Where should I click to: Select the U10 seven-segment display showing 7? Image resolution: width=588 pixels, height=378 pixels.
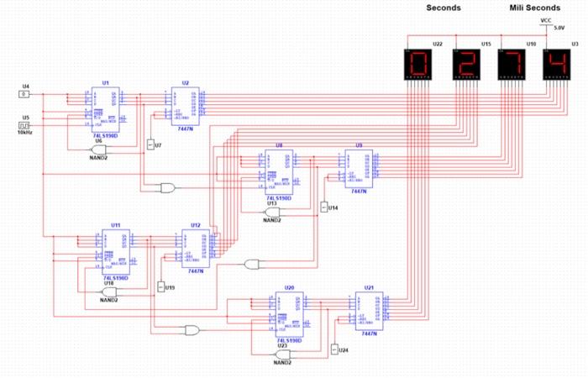click(512, 65)
